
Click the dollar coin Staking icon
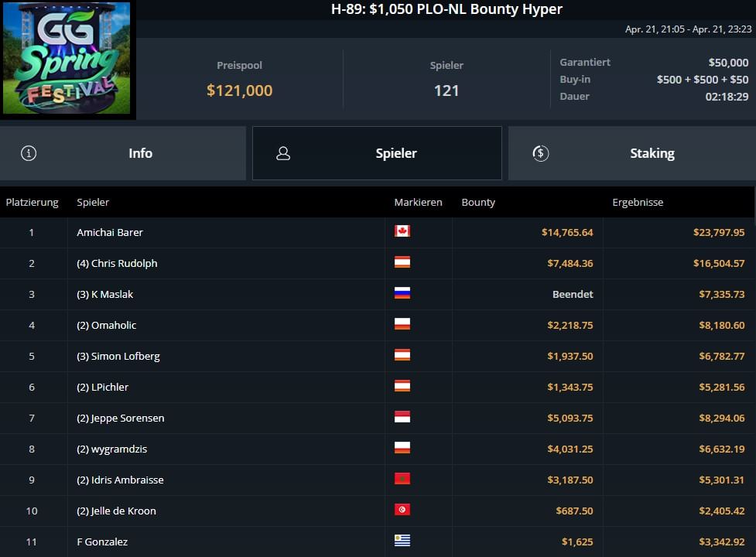click(x=541, y=153)
